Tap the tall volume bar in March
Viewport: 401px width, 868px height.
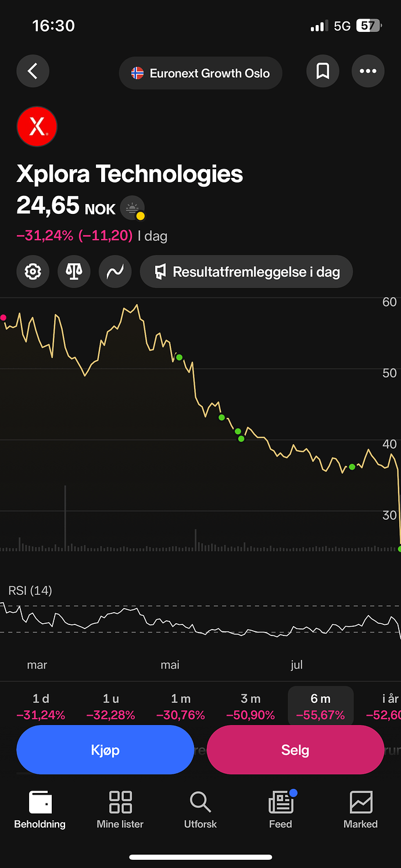coord(65,517)
